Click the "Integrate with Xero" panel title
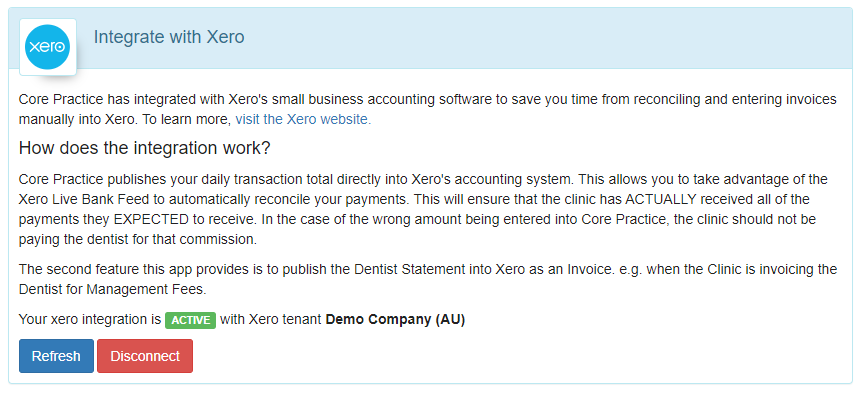Screen dimensions: 856x393 tap(169, 37)
